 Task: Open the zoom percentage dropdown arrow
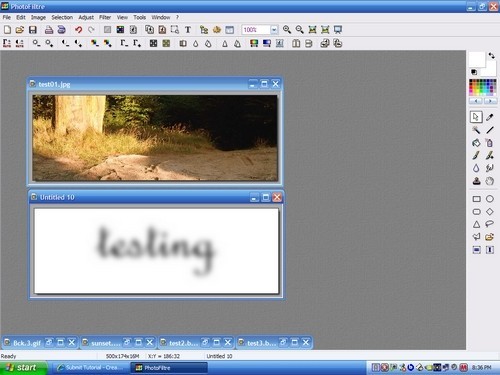pos(274,30)
